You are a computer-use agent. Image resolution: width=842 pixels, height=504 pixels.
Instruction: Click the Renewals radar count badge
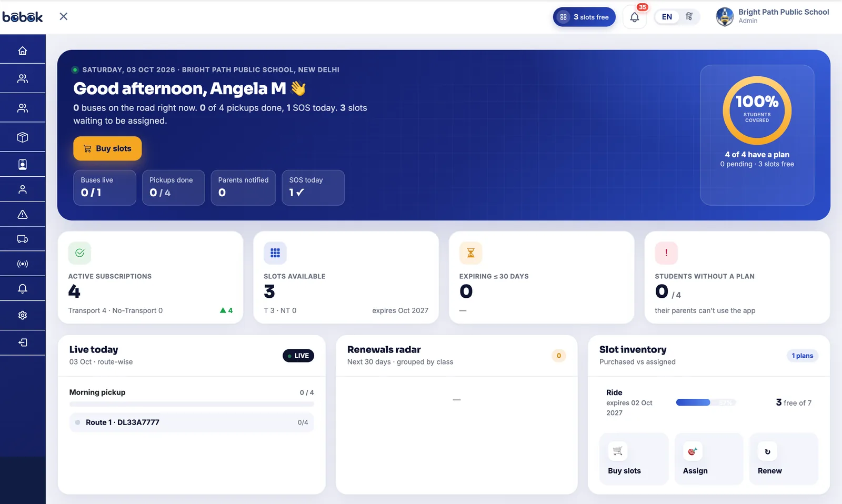[559, 356]
